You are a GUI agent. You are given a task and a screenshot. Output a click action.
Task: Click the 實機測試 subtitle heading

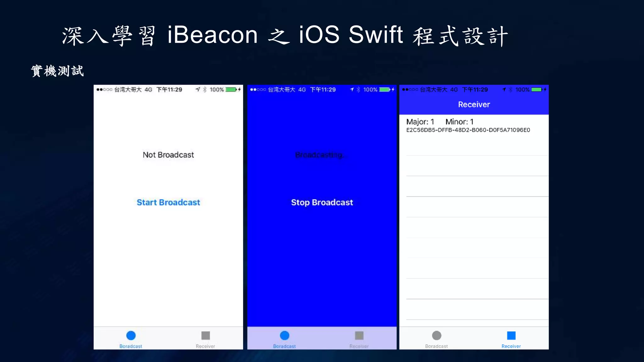point(58,71)
